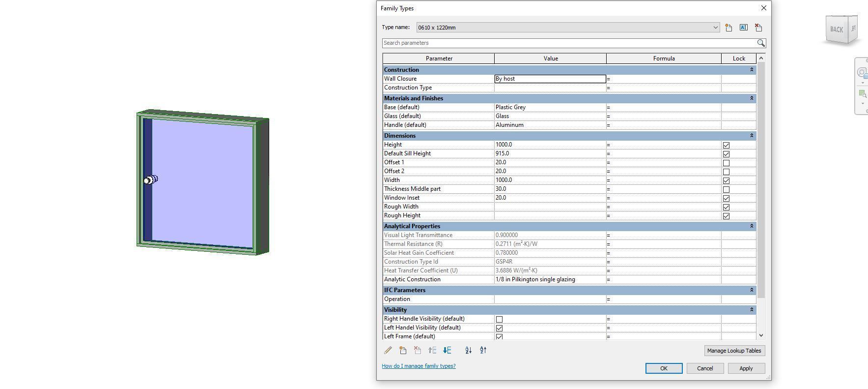Click the Delete Type icon
The width and height of the screenshot is (868, 389).
758,28
